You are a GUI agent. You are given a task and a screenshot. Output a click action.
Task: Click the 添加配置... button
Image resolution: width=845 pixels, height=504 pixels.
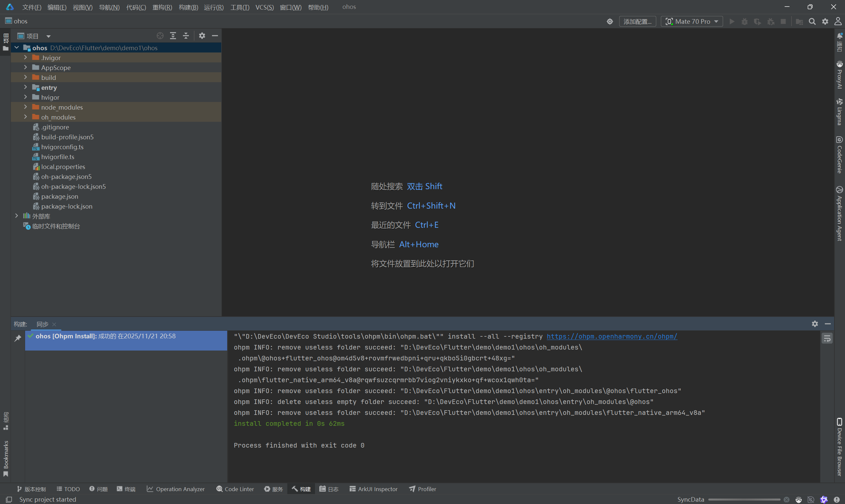point(637,21)
